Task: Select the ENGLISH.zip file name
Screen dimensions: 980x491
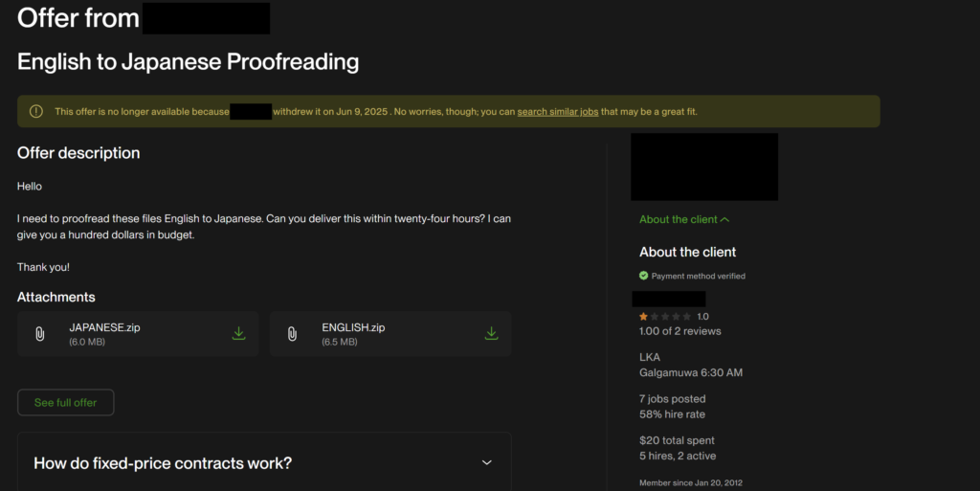Action: [353, 327]
